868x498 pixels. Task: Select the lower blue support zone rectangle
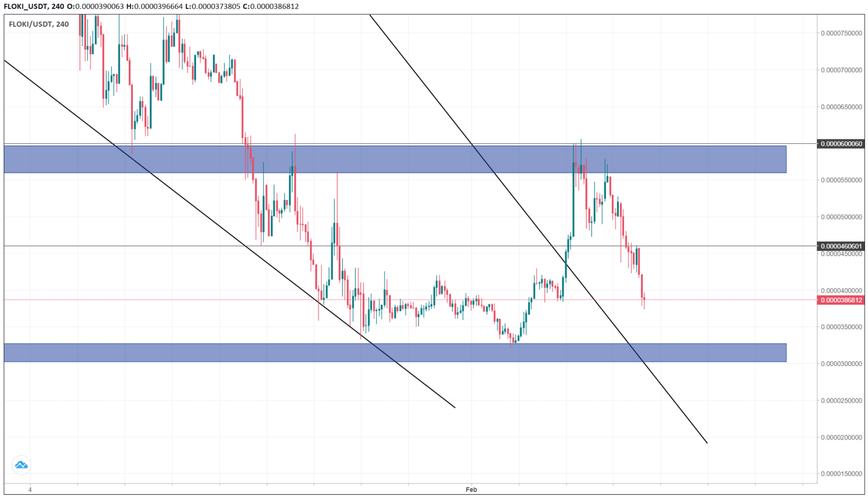click(395, 353)
